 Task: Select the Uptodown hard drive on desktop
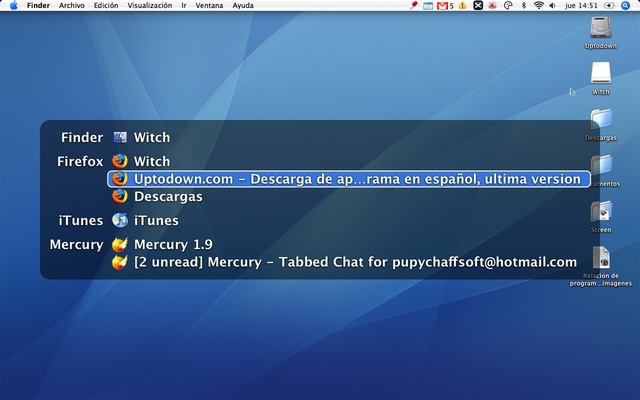(600, 33)
